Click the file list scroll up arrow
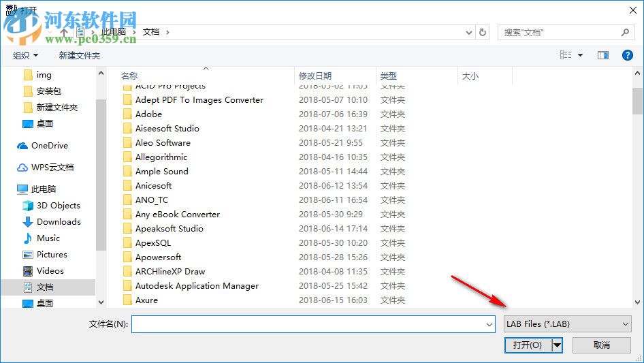The width and height of the screenshot is (644, 363). point(637,73)
